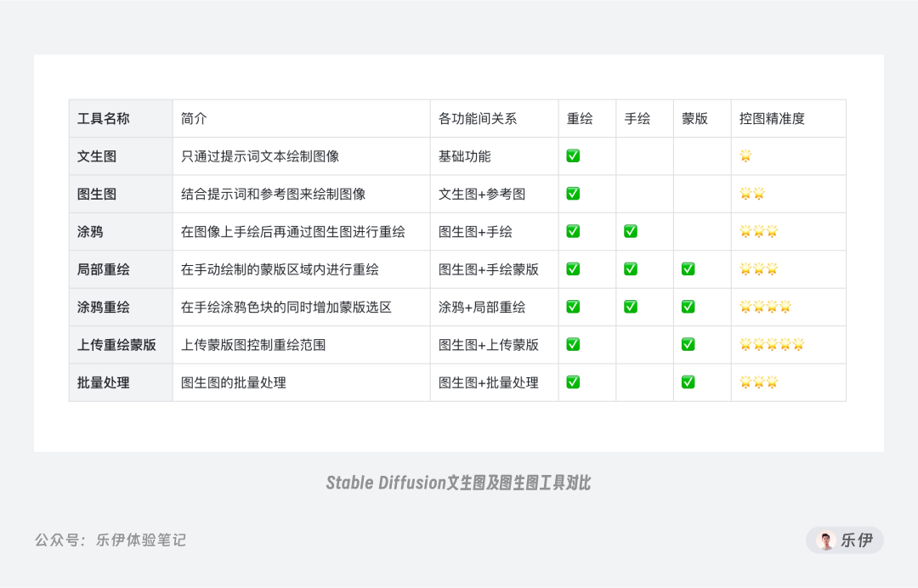Screen dimensions: 918x588
Task: Select the 局部重绘 tool name cell
Action: coord(121,269)
